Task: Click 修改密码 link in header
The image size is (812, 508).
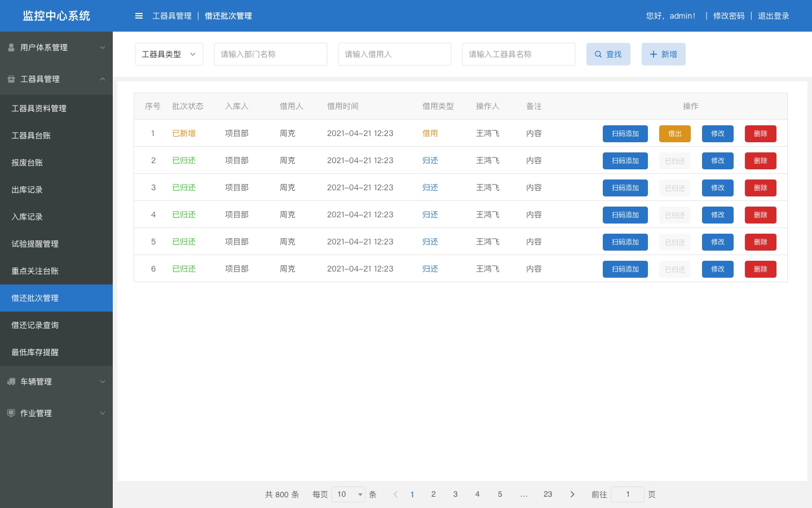Action: [x=729, y=16]
